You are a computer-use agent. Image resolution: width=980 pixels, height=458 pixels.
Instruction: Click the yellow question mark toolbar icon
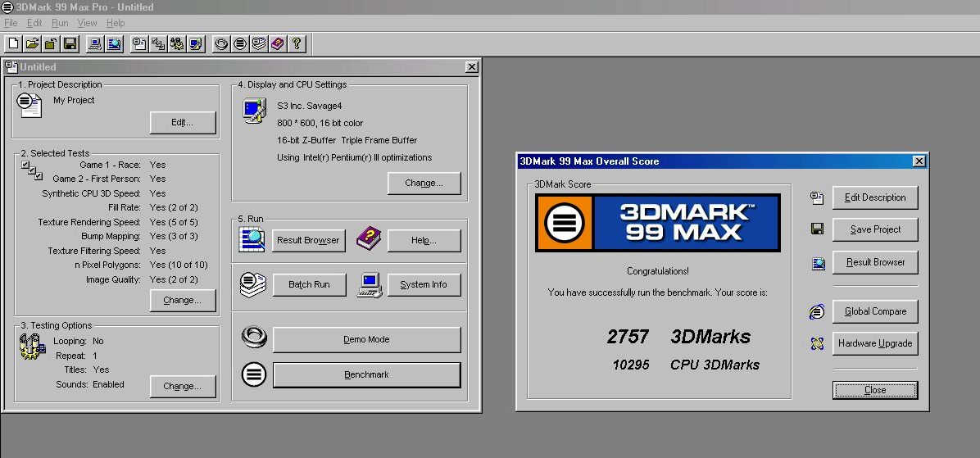pyautogui.click(x=297, y=43)
